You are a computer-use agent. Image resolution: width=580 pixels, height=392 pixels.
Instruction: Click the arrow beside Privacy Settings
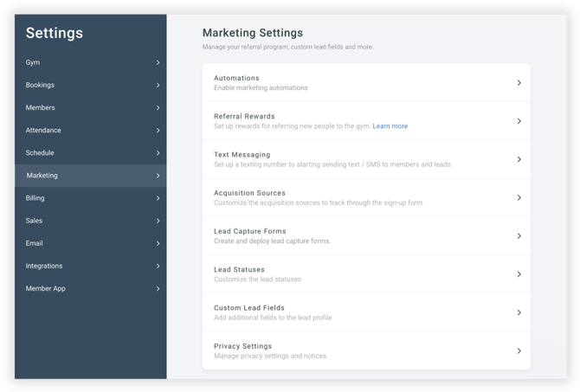tap(519, 350)
